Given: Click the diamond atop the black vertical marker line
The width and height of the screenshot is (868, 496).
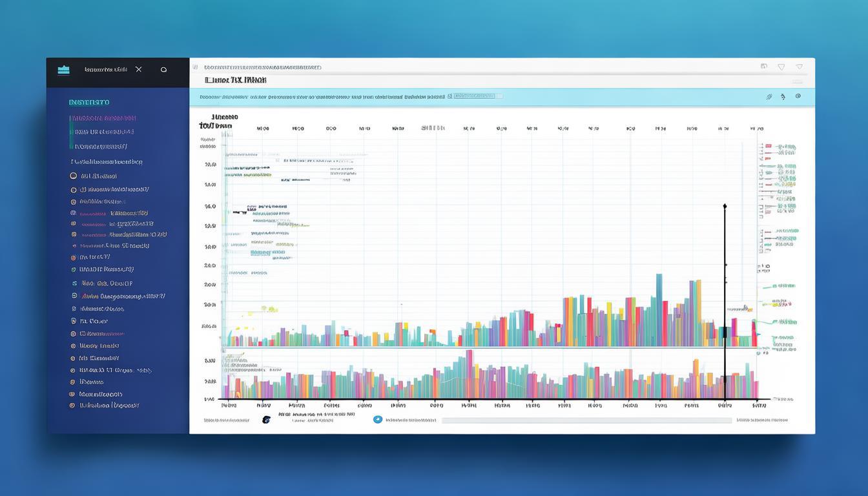Looking at the screenshot, I should 725,206.
